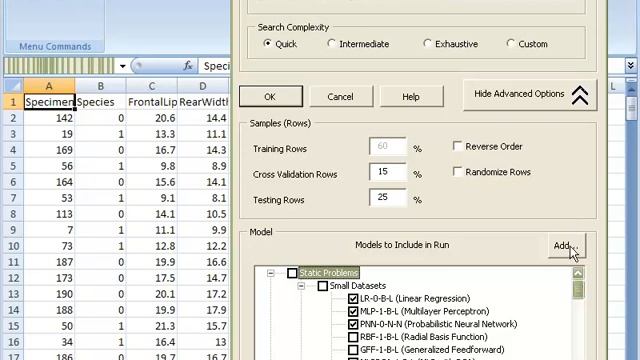Select row 12 header
The image size is (640, 360).
[13, 278]
